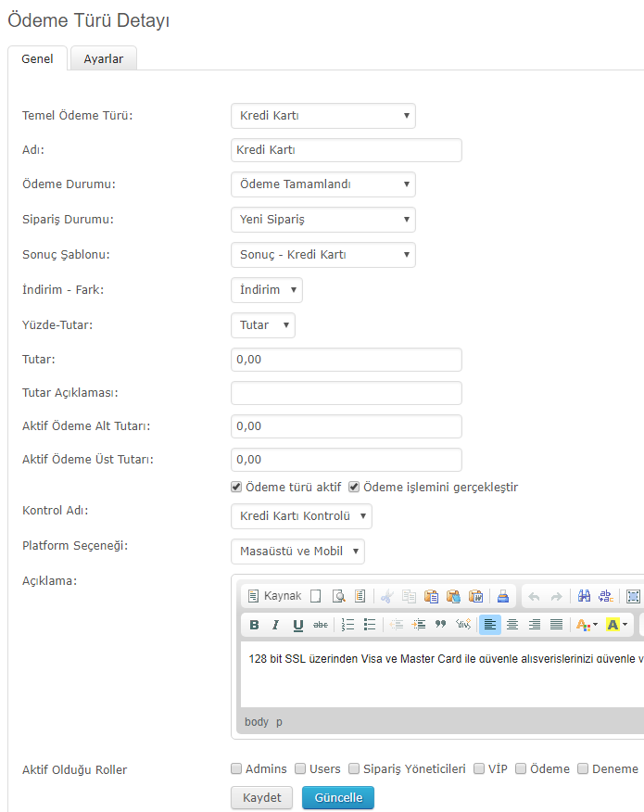Check the Admins role checkbox
The image size is (644, 812).
pyautogui.click(x=236, y=768)
